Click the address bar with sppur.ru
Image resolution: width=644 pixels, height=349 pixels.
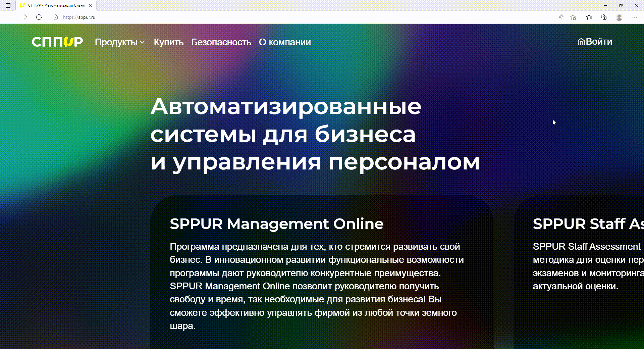pos(302,17)
